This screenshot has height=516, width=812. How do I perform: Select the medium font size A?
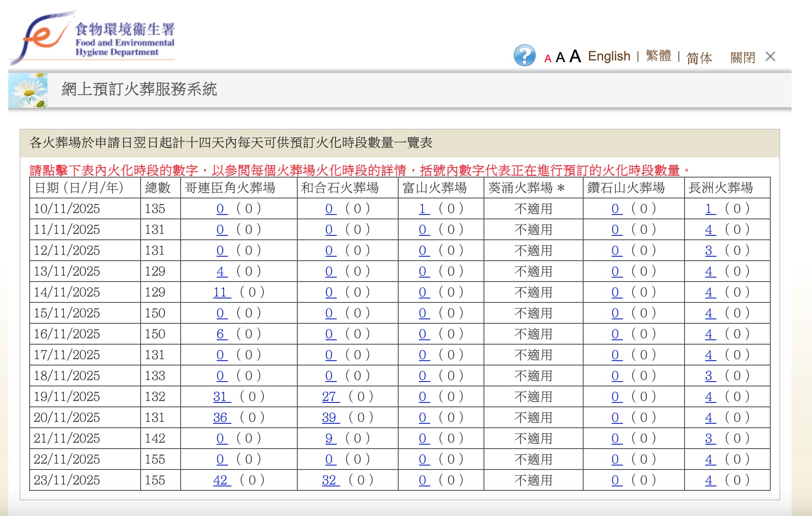[560, 57]
